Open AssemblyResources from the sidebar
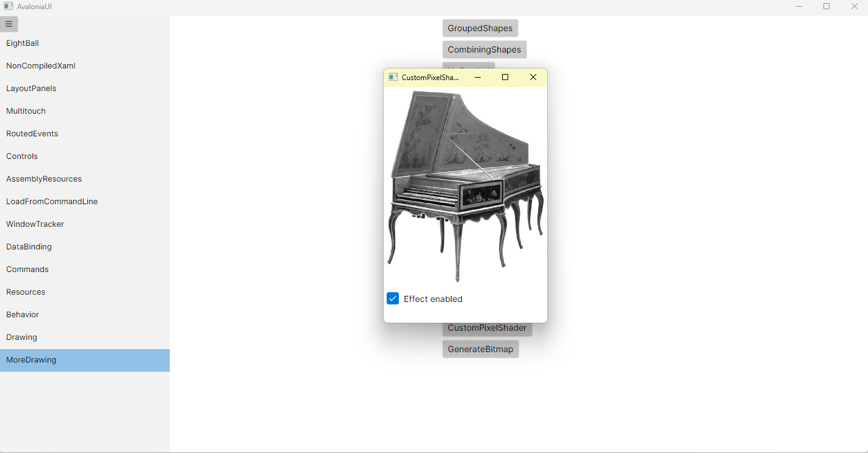The width and height of the screenshot is (868, 453). 85,179
